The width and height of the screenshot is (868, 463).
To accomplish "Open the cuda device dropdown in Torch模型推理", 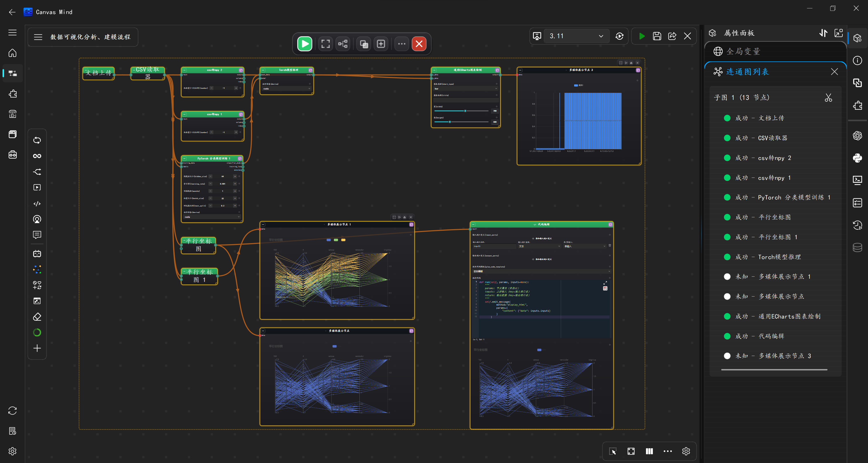I will coord(286,89).
